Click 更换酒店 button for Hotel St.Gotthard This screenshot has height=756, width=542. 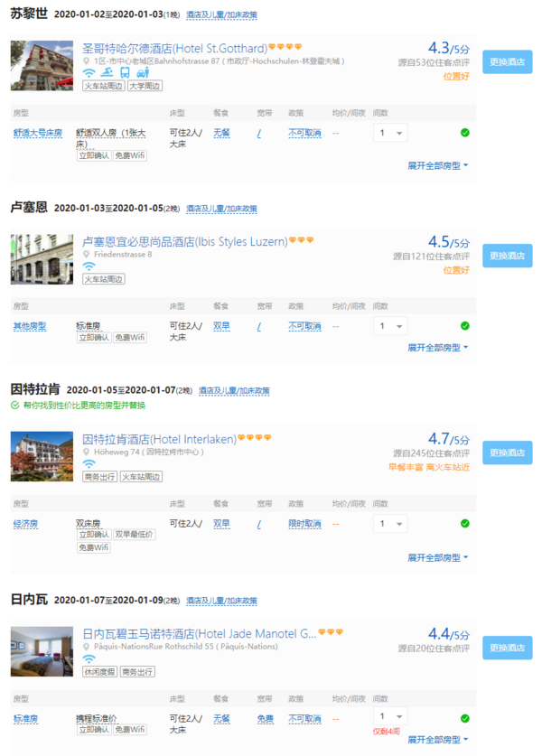[508, 61]
